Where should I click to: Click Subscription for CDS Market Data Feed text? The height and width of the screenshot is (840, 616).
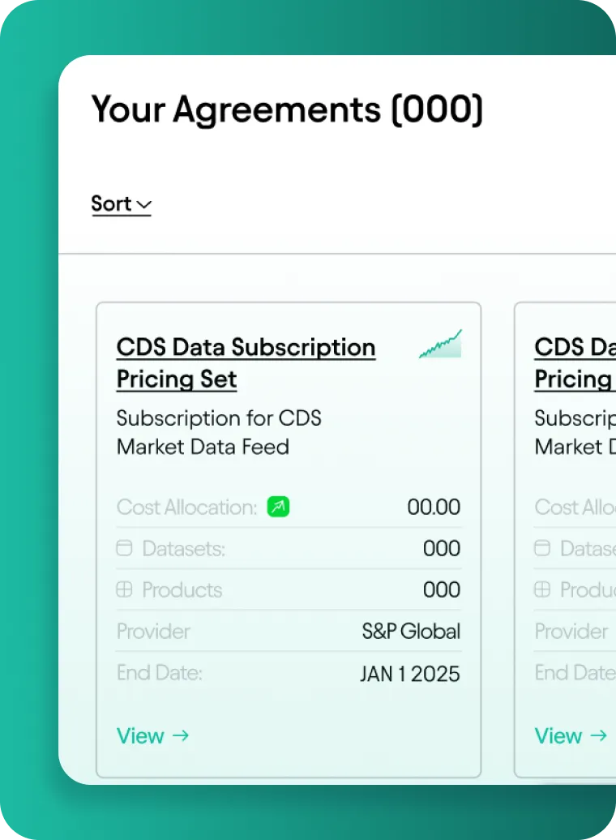click(x=219, y=432)
